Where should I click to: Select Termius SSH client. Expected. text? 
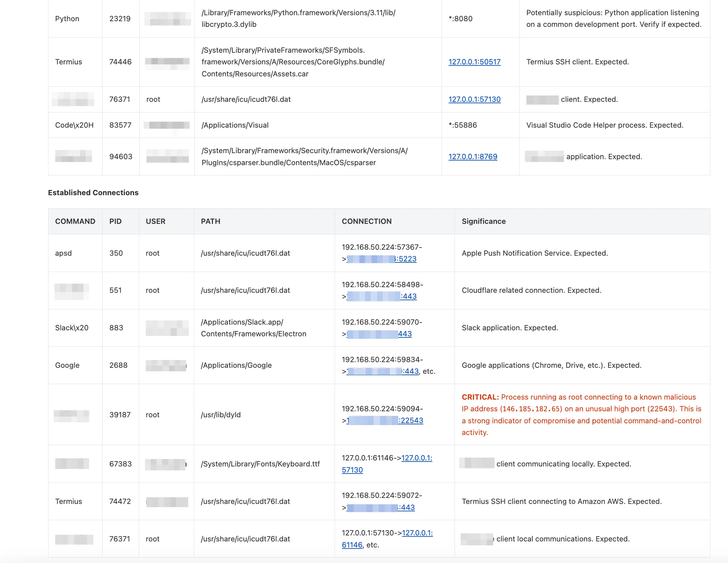coord(578,62)
